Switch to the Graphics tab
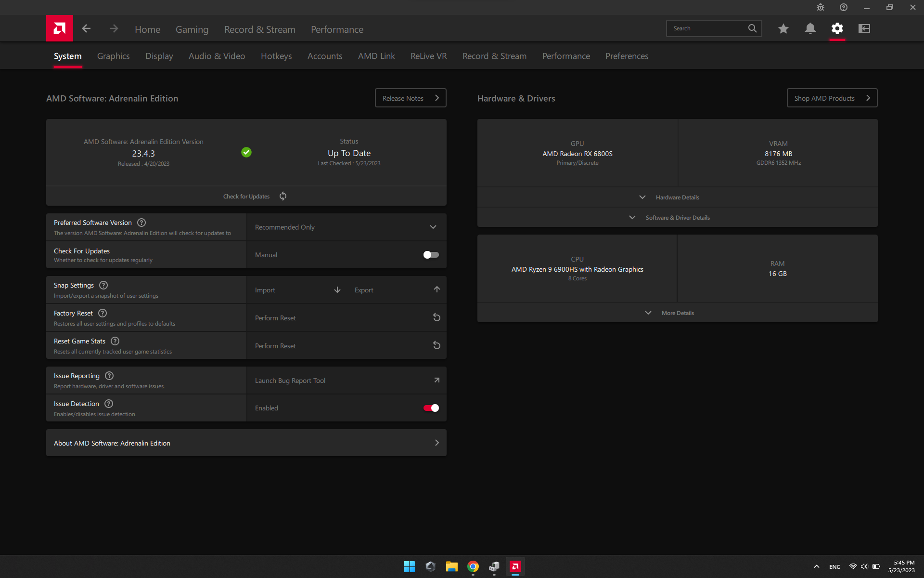This screenshot has width=924, height=578. point(113,56)
